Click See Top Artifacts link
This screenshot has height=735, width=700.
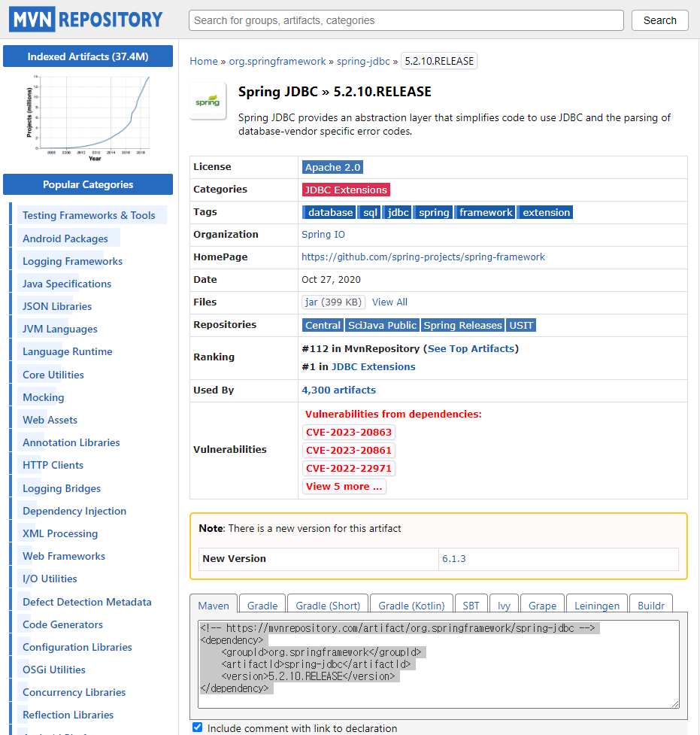coord(471,349)
